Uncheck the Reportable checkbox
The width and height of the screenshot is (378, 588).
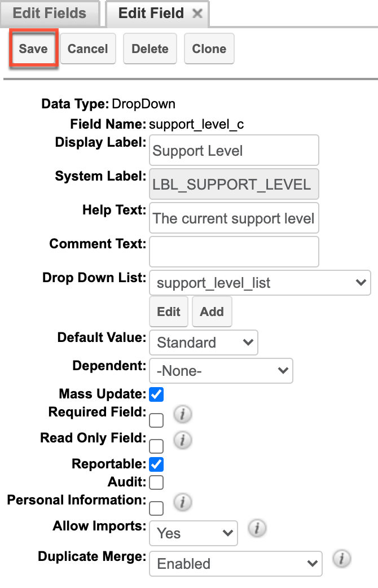[156, 464]
